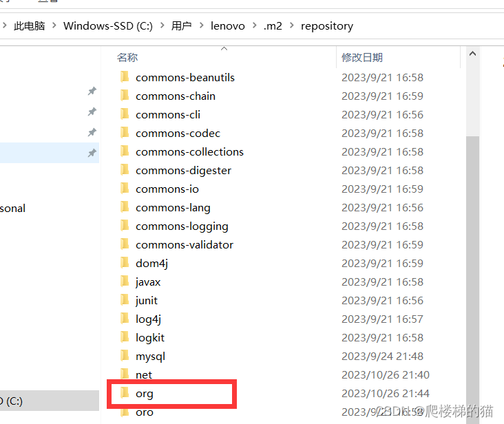
Task: Click the repository breadcrumb
Action: [327, 26]
